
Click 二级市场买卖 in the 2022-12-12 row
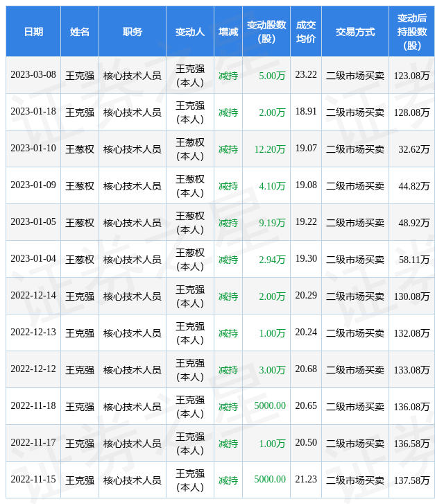tap(355, 370)
